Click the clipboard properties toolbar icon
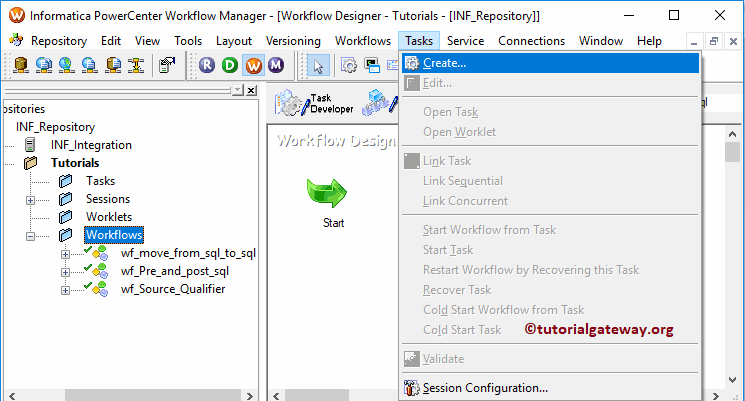The height and width of the screenshot is (401, 745). [167, 65]
